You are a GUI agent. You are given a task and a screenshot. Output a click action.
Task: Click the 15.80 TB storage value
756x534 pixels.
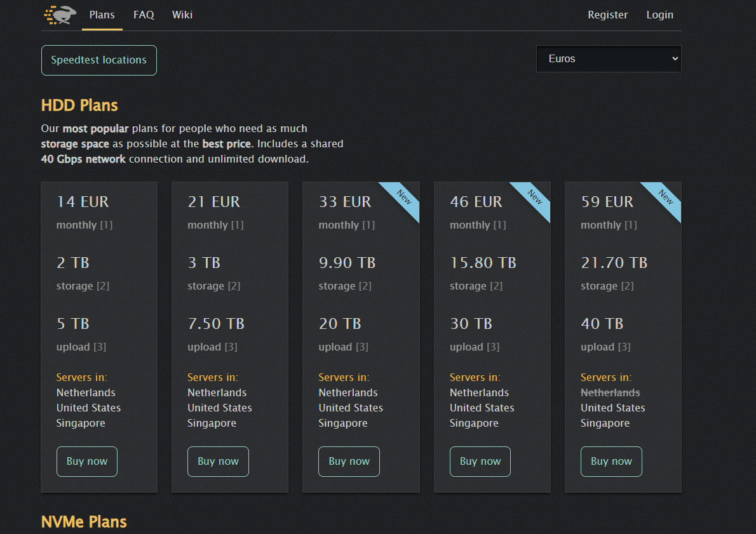pos(483,263)
